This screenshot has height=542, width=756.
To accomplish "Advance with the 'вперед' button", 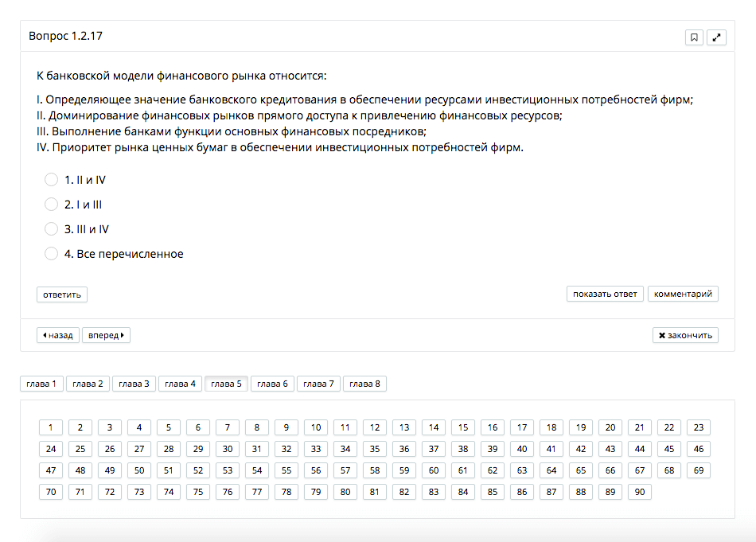I will pos(106,335).
